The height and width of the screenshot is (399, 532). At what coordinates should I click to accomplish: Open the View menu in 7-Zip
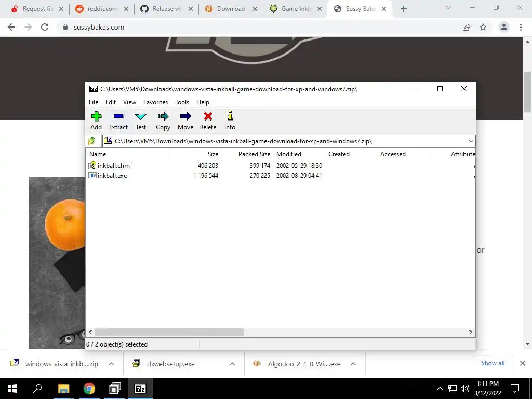pyautogui.click(x=129, y=102)
